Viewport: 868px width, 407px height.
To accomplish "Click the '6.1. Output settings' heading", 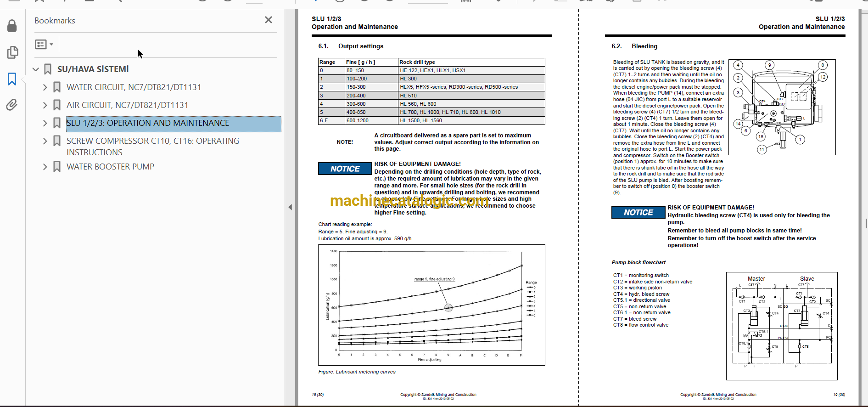I will click(x=351, y=46).
